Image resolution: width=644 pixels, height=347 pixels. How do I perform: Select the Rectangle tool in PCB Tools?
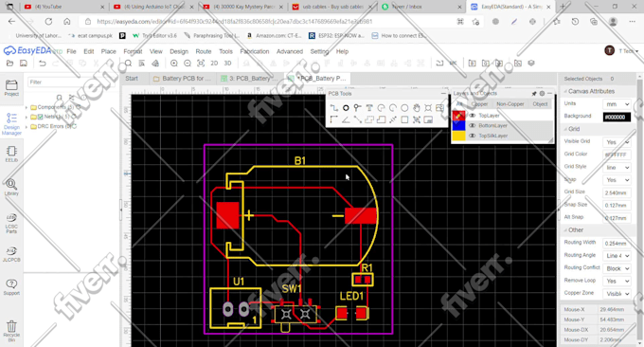(x=404, y=119)
